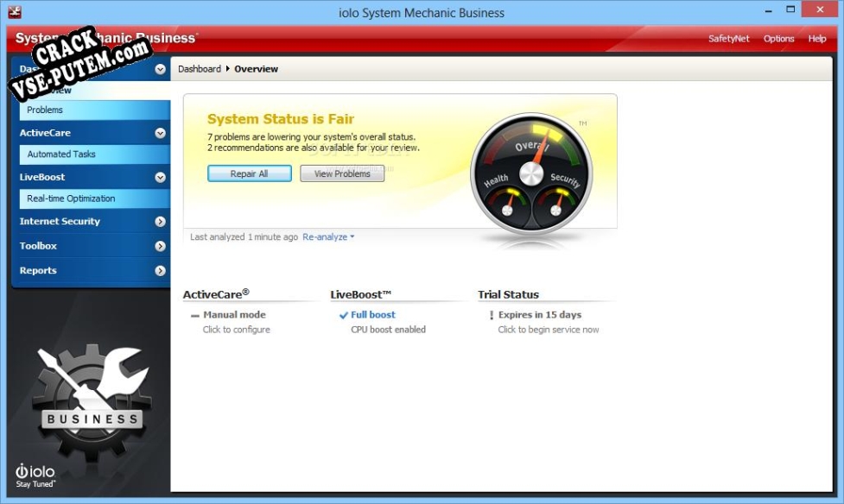The width and height of the screenshot is (844, 504).
Task: Click 'CPU boost enabled' text
Action: 388,330
